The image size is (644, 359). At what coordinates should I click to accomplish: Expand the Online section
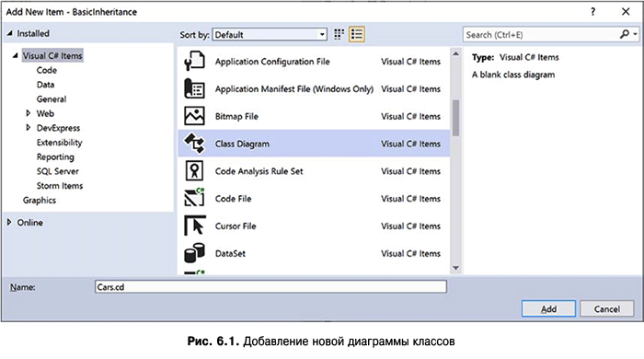[9, 222]
